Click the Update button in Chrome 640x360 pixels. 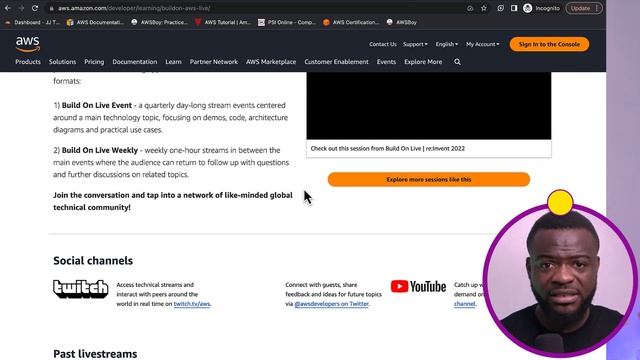(584, 8)
